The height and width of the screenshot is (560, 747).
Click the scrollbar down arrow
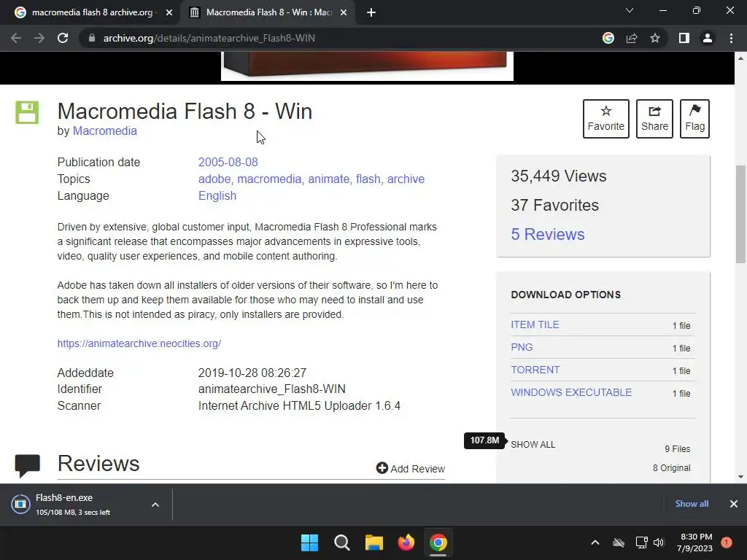740,477
